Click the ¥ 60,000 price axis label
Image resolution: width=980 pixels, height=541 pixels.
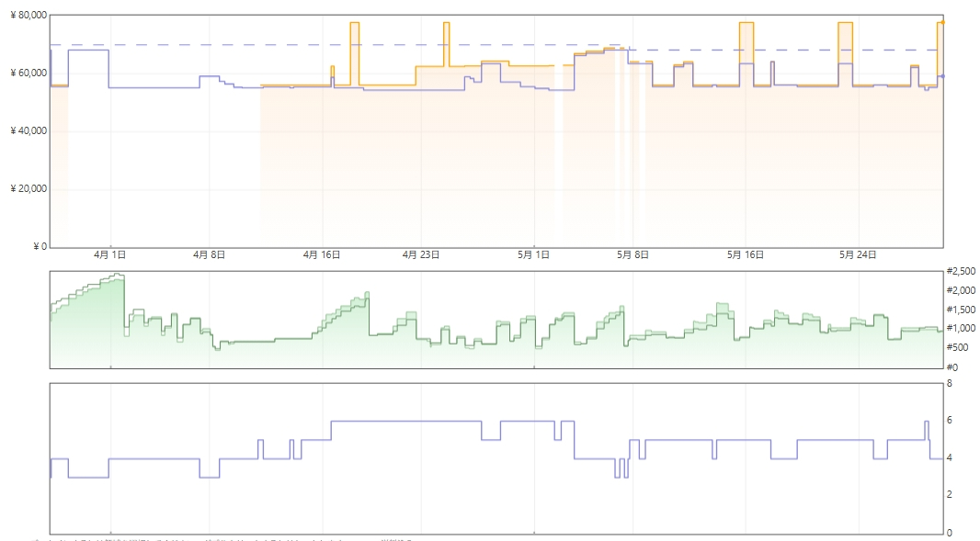(28, 73)
